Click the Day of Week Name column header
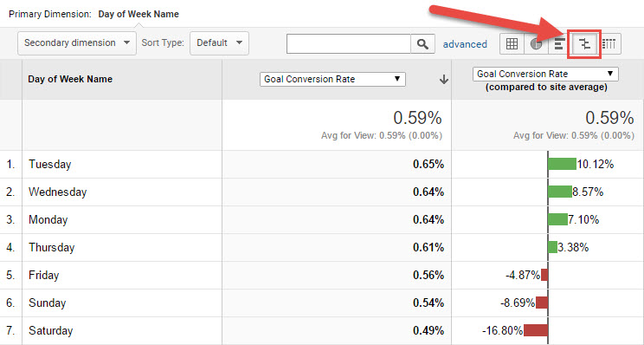The height and width of the screenshot is (345, 644). point(70,79)
